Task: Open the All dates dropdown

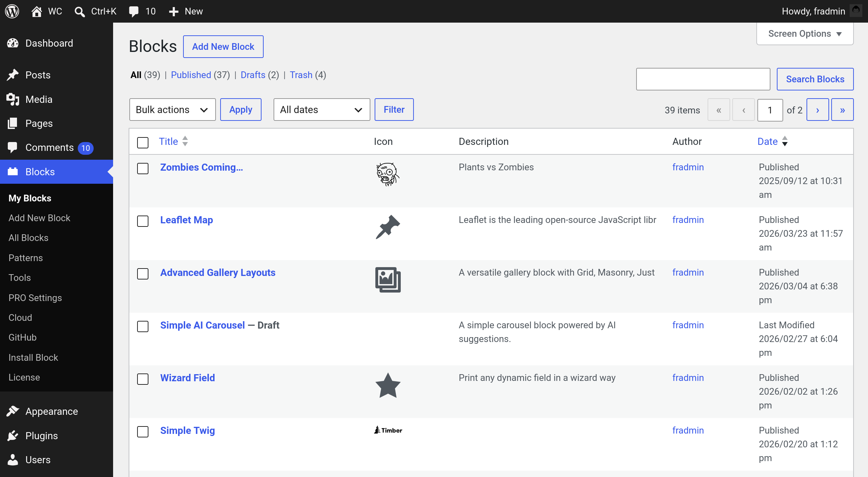Action: click(x=322, y=110)
